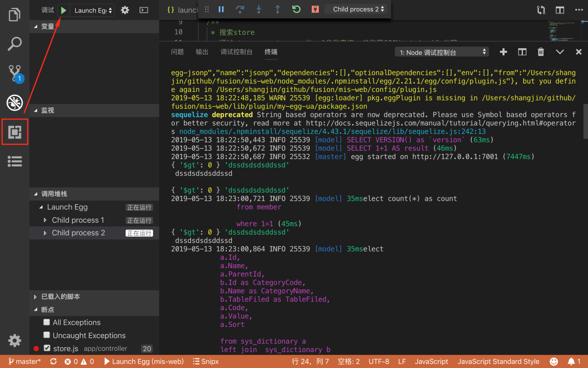Pause the debugger in debug toolbar
This screenshot has height=368, width=588.
221,9
